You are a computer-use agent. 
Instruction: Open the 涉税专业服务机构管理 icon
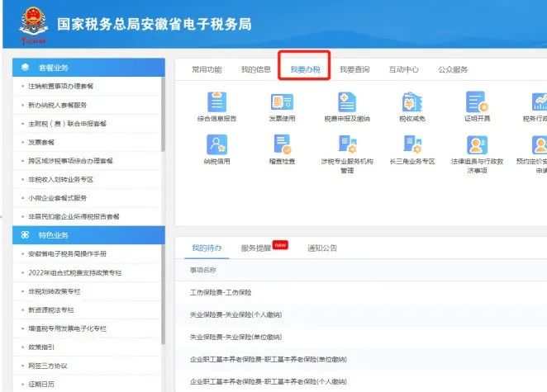coord(347,144)
